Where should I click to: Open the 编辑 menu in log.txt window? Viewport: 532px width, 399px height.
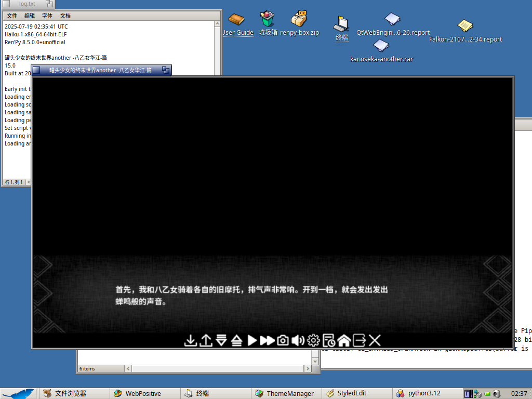coord(30,16)
